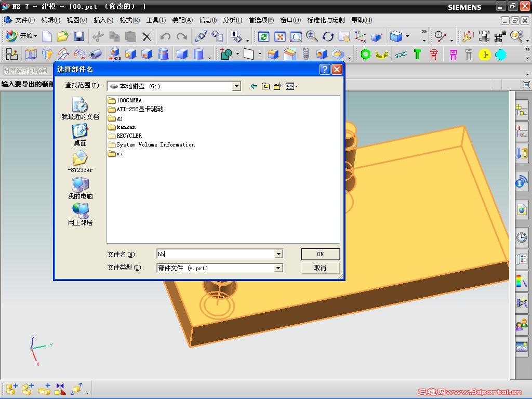Click the NX5 extrude icon
The width and height of the screenshot is (532, 399).
pos(115,54)
